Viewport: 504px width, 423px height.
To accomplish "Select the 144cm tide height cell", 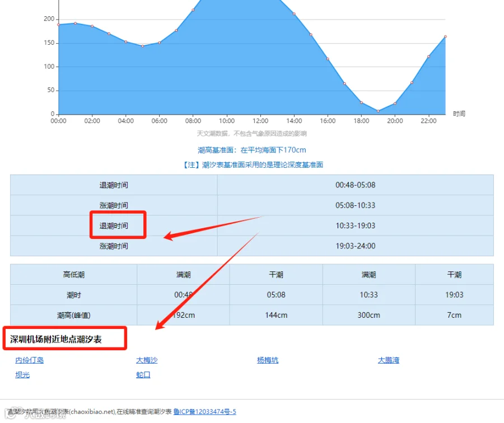I will point(276,315).
